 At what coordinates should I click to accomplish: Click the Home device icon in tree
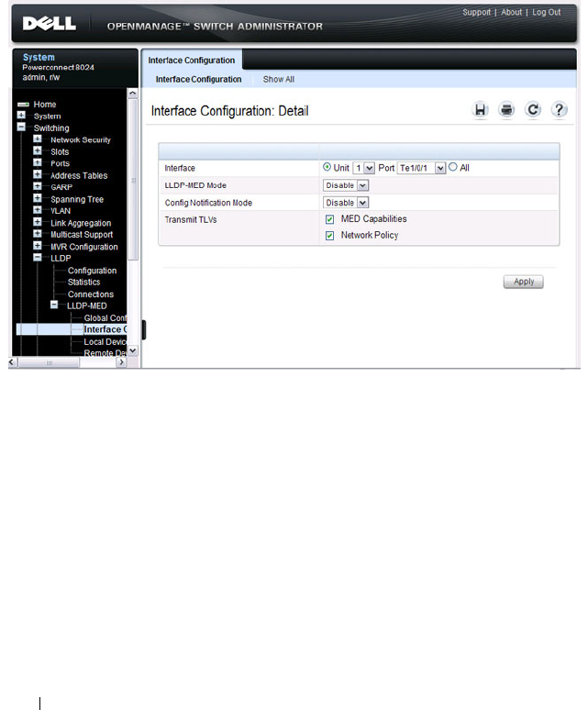(x=23, y=105)
